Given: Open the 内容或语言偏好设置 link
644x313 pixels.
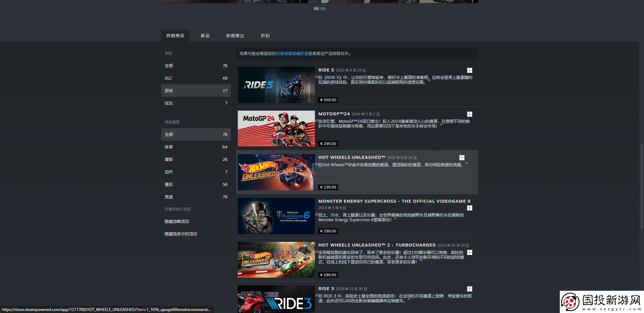Looking at the screenshot, I should pyautogui.click(x=294, y=53).
